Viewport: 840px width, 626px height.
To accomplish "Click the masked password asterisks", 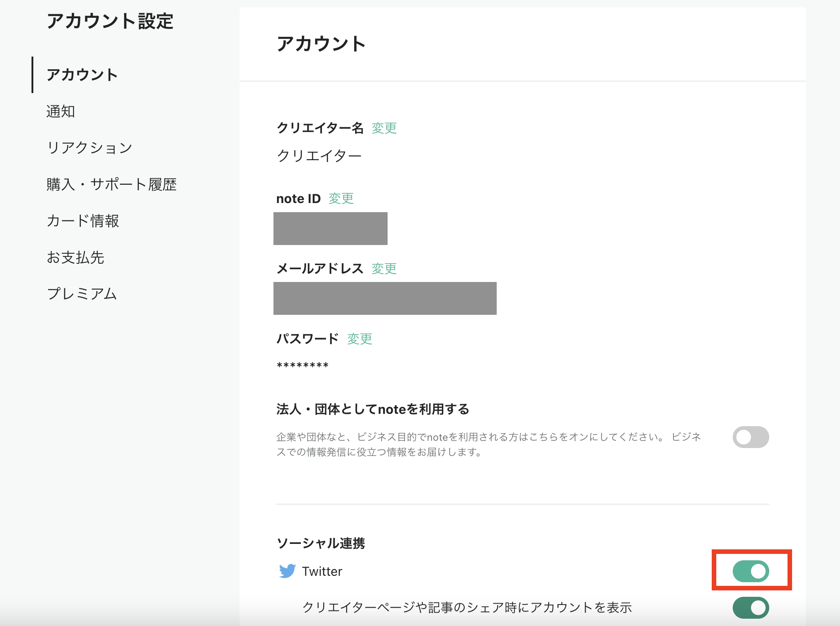I will (x=303, y=366).
